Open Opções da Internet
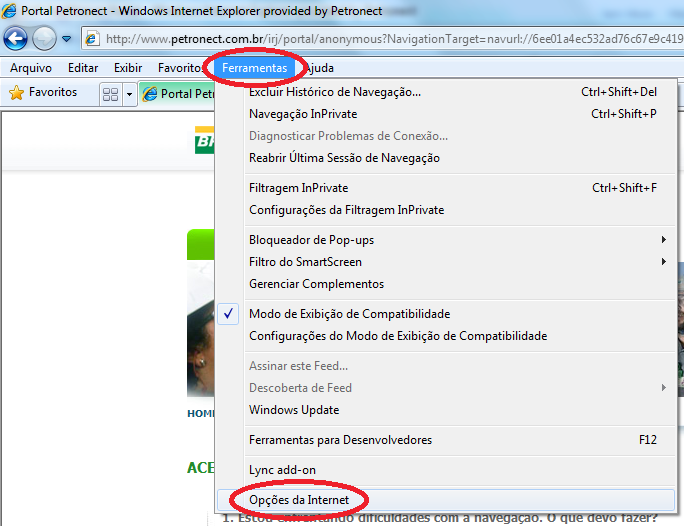Image resolution: width=684 pixels, height=526 pixels. pyautogui.click(x=446, y=500)
